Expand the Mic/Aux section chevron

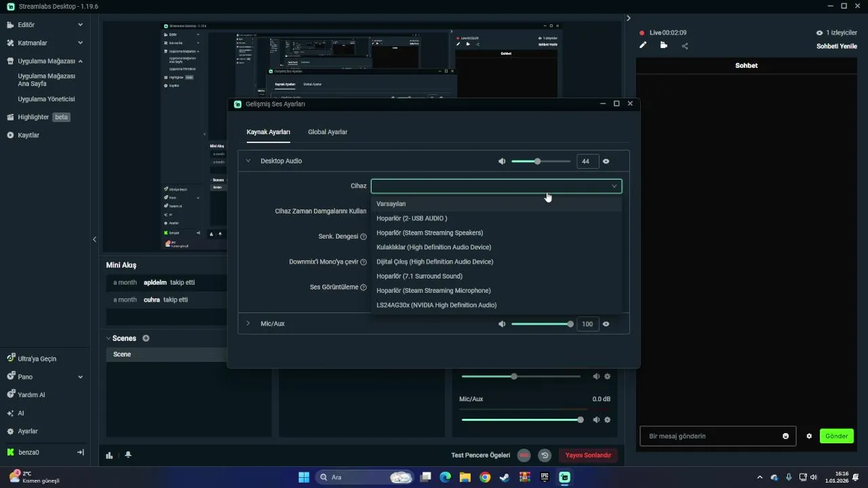248,323
